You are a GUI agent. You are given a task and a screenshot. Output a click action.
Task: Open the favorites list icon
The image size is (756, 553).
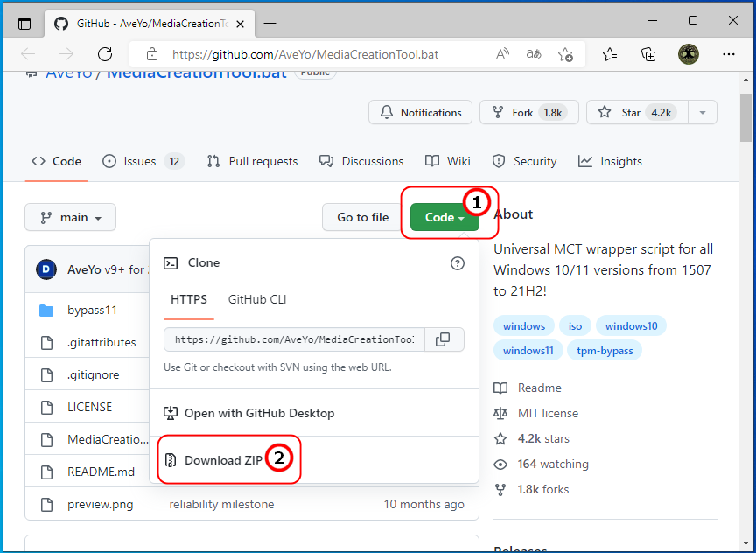click(610, 54)
